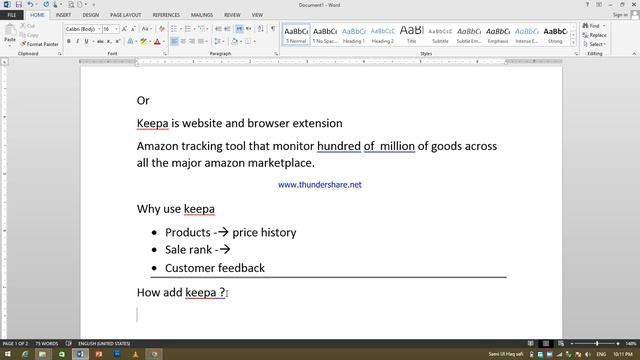The width and height of the screenshot is (640, 360).
Task: Shrink the font size
Action: [x=133, y=29]
